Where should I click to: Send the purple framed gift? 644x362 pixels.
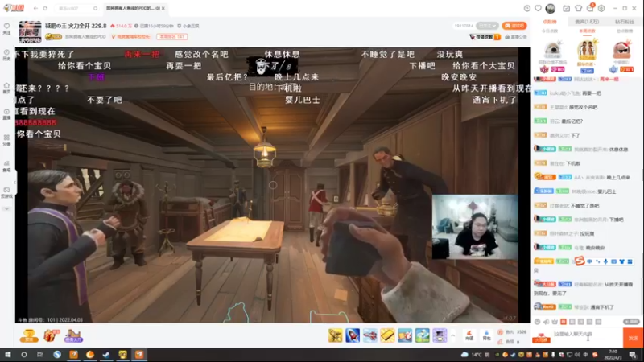coord(440,335)
